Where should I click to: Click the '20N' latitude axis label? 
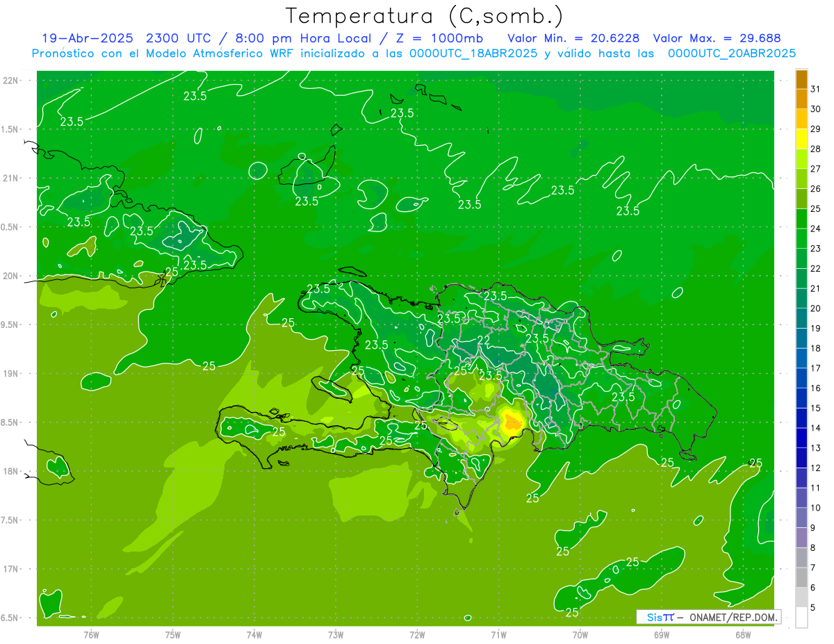[x=10, y=276]
